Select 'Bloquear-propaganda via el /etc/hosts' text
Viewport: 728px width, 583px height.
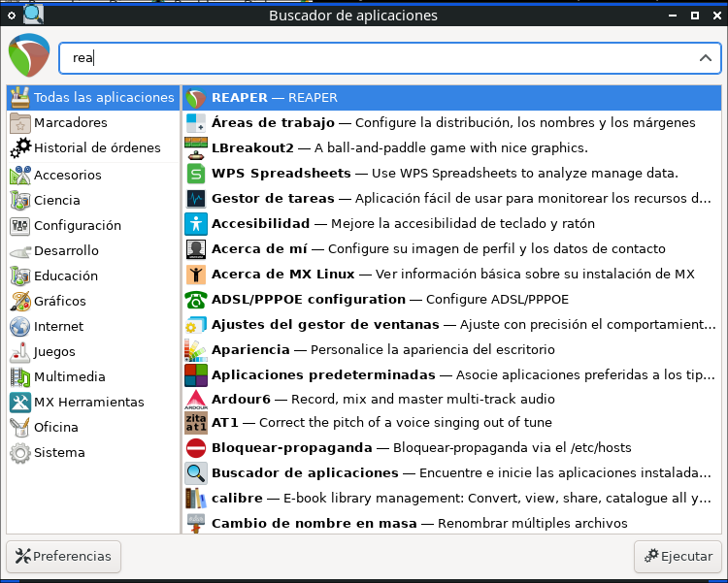tap(513, 448)
